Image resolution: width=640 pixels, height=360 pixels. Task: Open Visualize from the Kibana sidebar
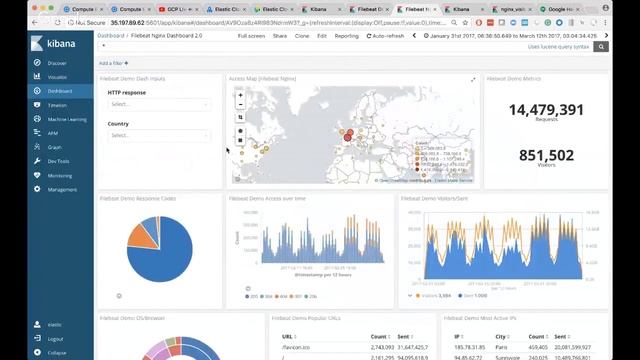[x=57, y=77]
